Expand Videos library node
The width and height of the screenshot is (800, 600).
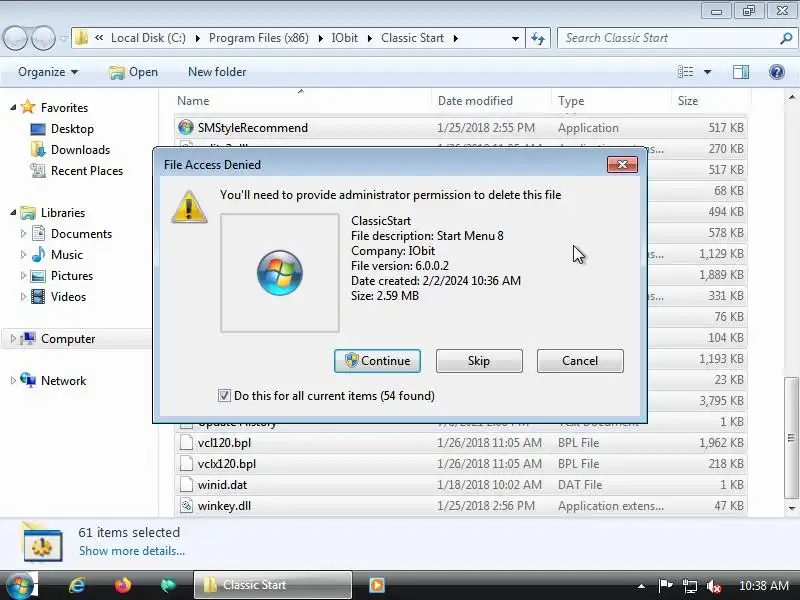(x=23, y=296)
